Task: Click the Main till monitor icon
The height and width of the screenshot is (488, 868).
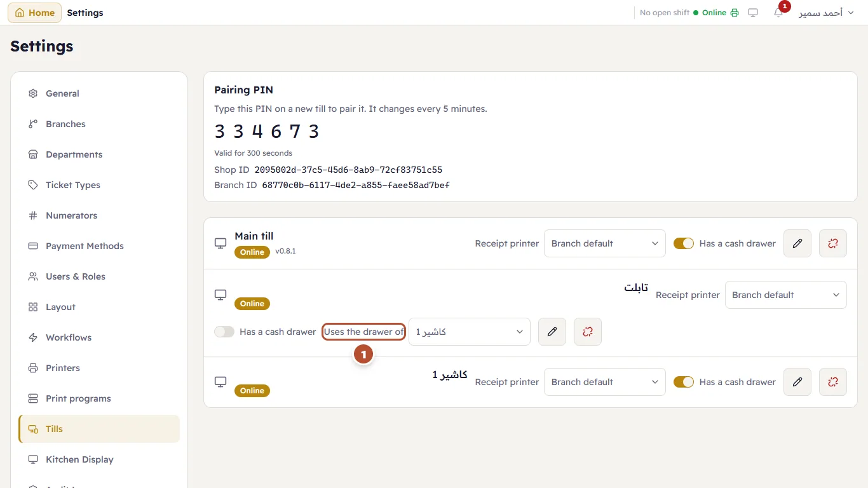Action: point(220,243)
